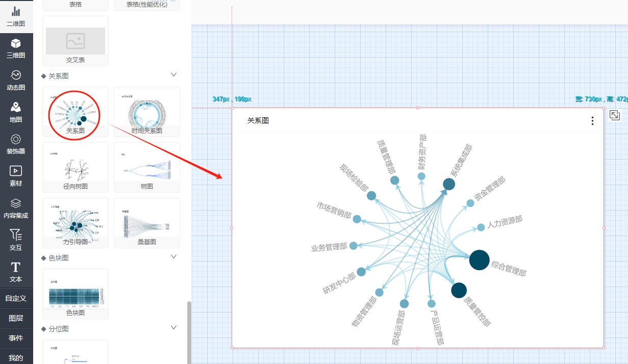Pick the 力引导图 chart thumbnail
This screenshot has width=628, height=364.
click(76, 223)
